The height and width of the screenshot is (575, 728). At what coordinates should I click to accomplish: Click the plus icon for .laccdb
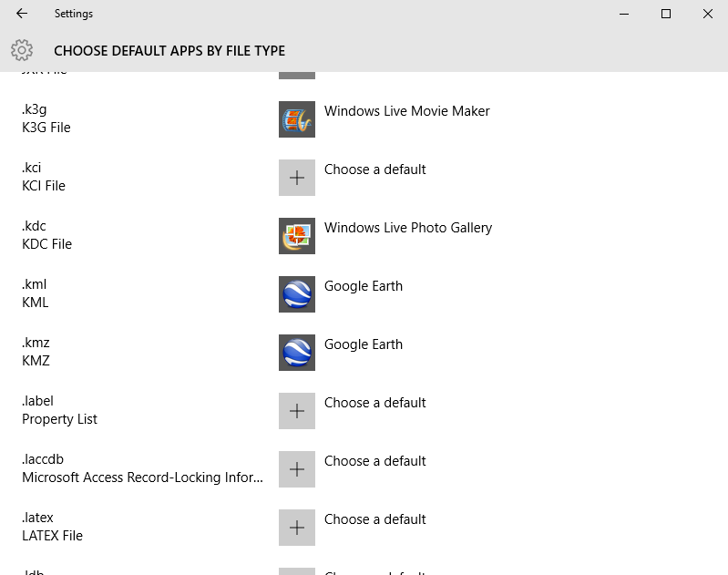[x=297, y=469]
